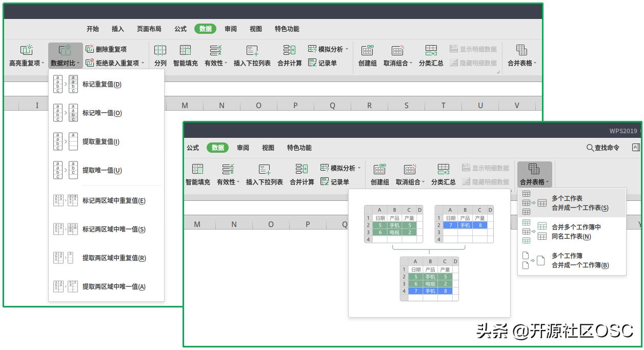Select 标记重复值 from the menu

100,84
